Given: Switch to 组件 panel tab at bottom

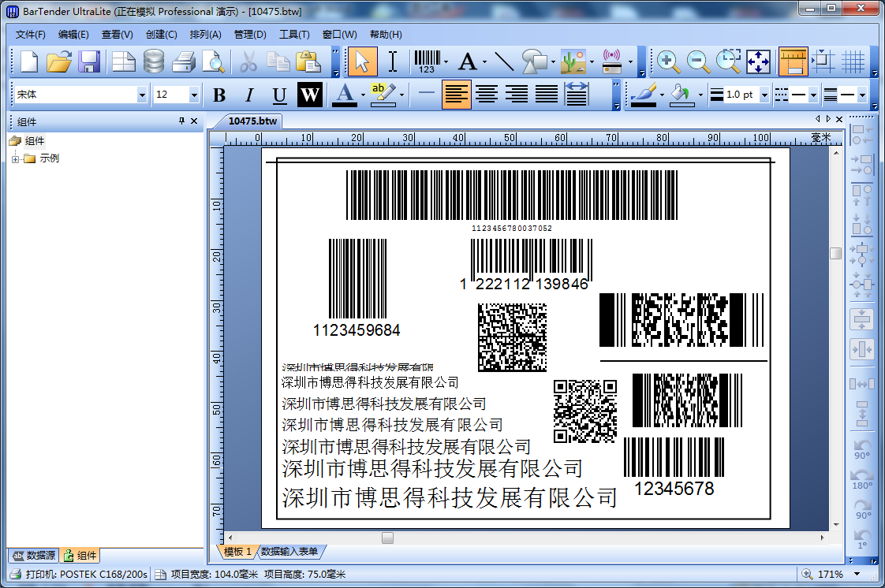Looking at the screenshot, I should [x=80, y=556].
